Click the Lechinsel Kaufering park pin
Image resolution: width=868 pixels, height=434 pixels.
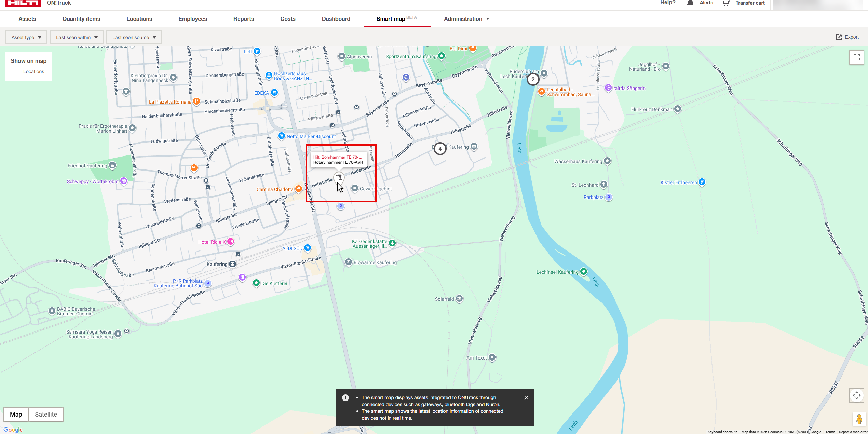coord(584,271)
